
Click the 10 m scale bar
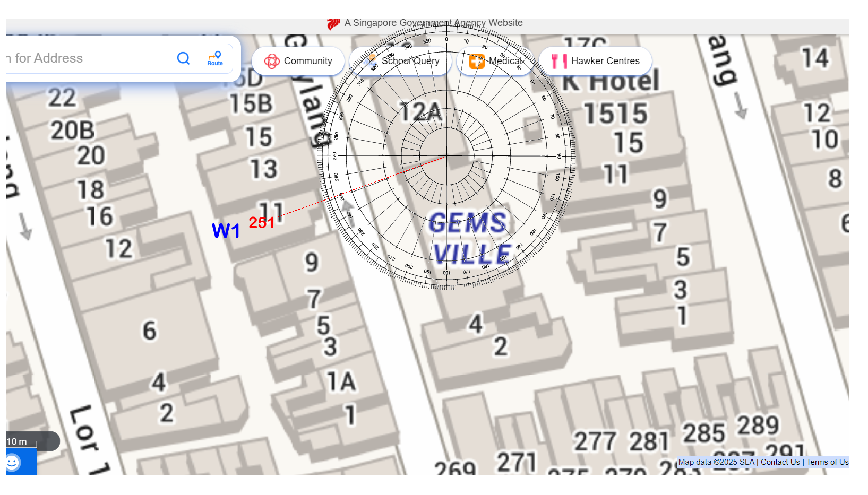pyautogui.click(x=21, y=441)
